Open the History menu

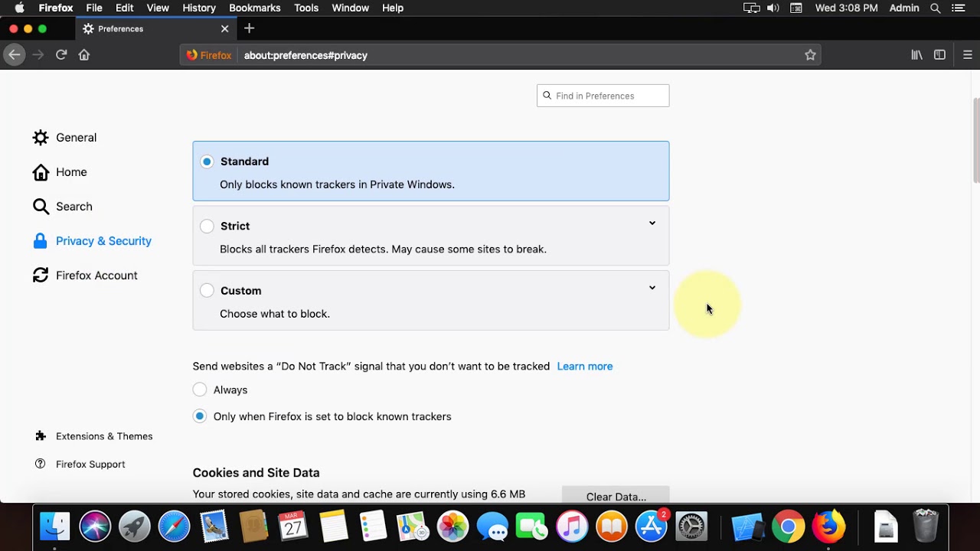[199, 8]
